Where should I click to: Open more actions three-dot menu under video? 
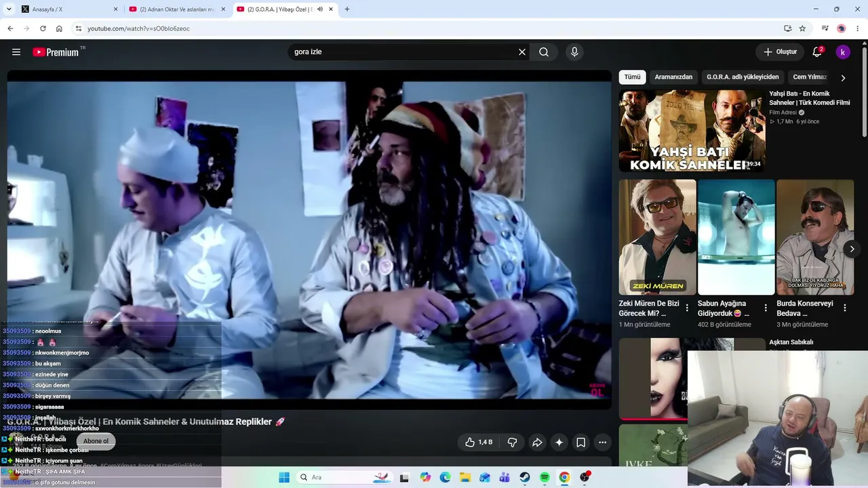pyautogui.click(x=602, y=443)
